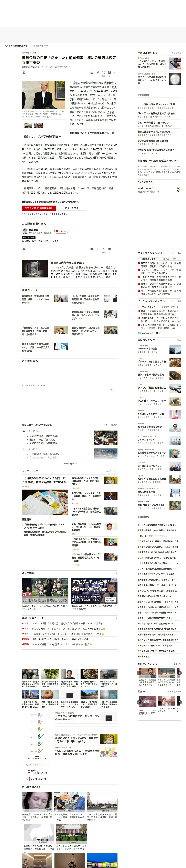Screen dimensions: 186x868
Task: Select 読まれています ranking tab
Action: [148, 259]
